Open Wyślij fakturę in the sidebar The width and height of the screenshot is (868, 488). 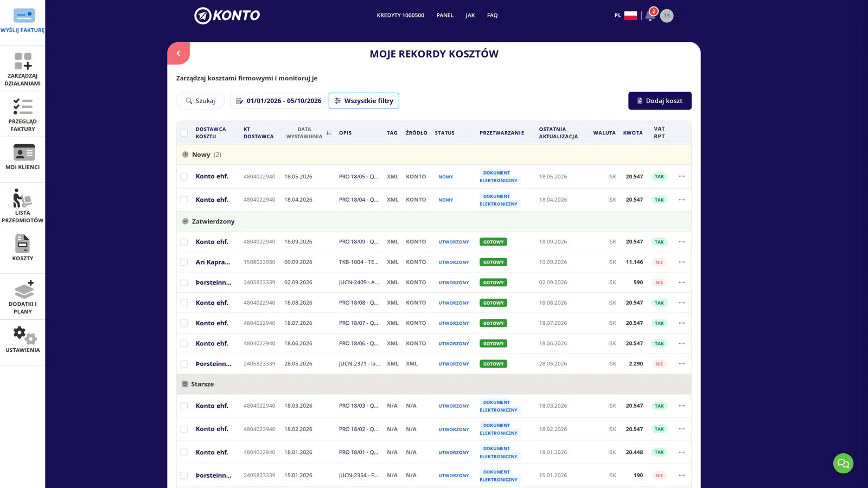(x=22, y=22)
